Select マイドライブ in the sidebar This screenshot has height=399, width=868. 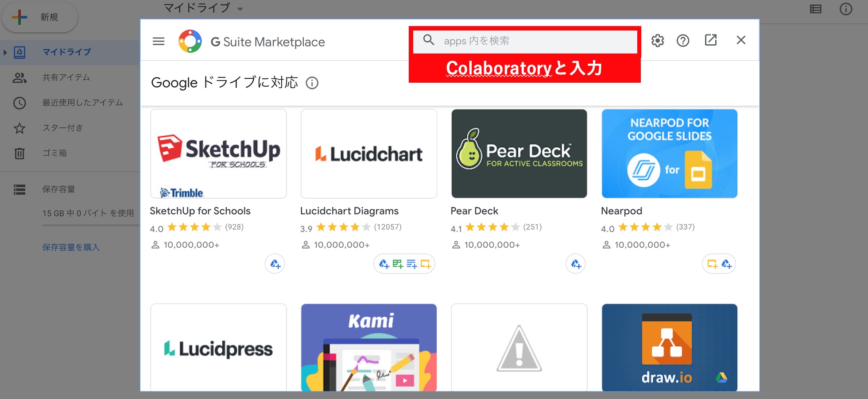(66, 52)
